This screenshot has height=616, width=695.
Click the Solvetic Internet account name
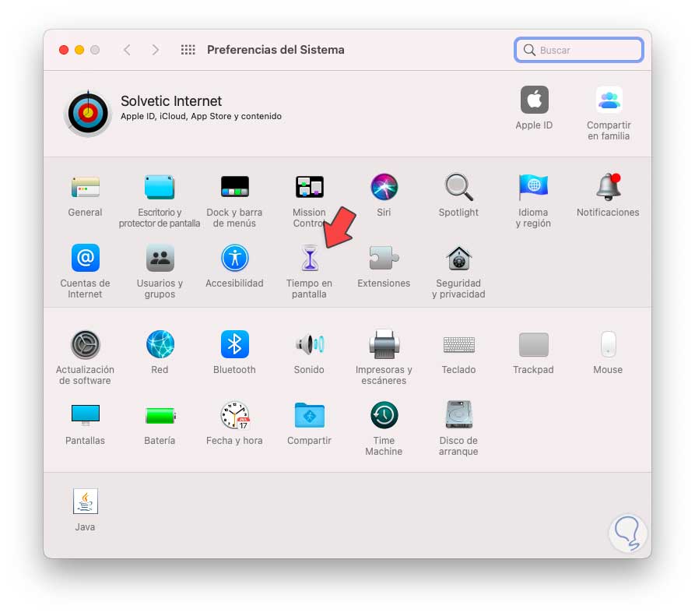click(x=171, y=101)
